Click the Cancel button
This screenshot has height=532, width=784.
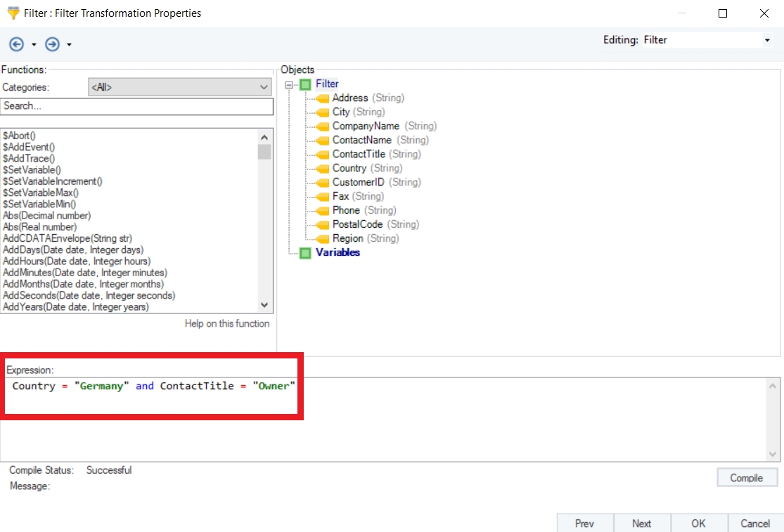tap(754, 523)
